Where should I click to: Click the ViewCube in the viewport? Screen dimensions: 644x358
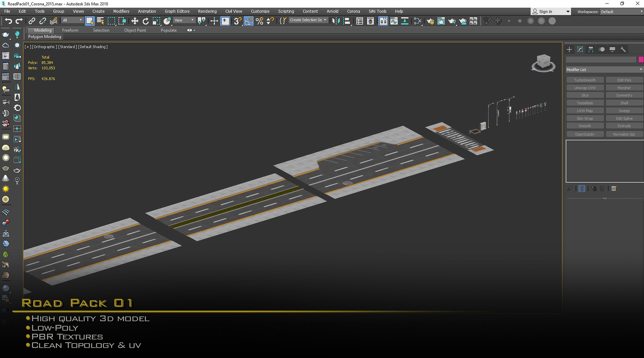(x=543, y=63)
